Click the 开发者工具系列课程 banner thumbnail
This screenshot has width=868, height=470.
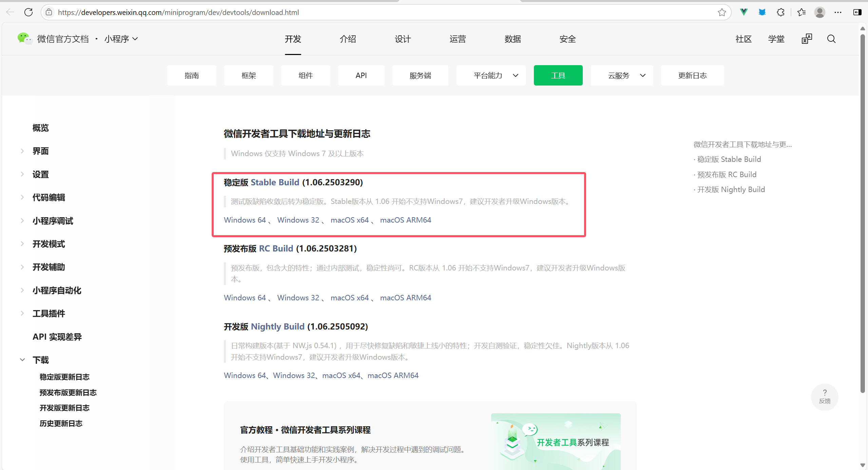[556, 441]
